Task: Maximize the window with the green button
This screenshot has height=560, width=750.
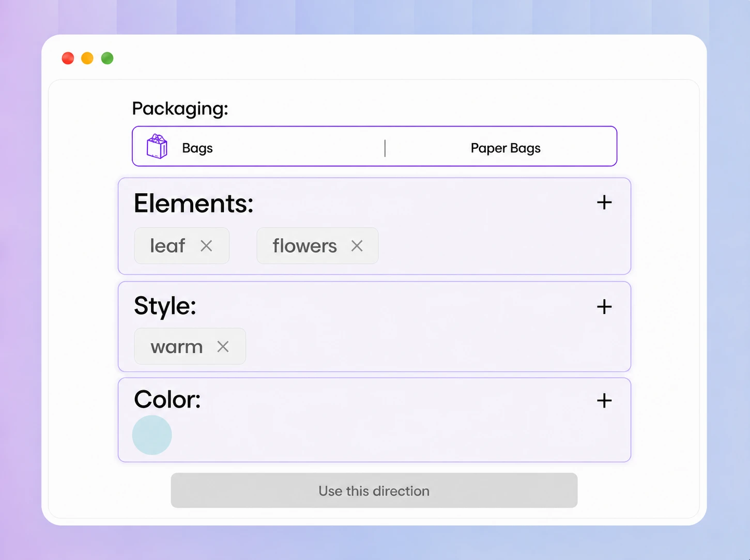Action: click(107, 58)
